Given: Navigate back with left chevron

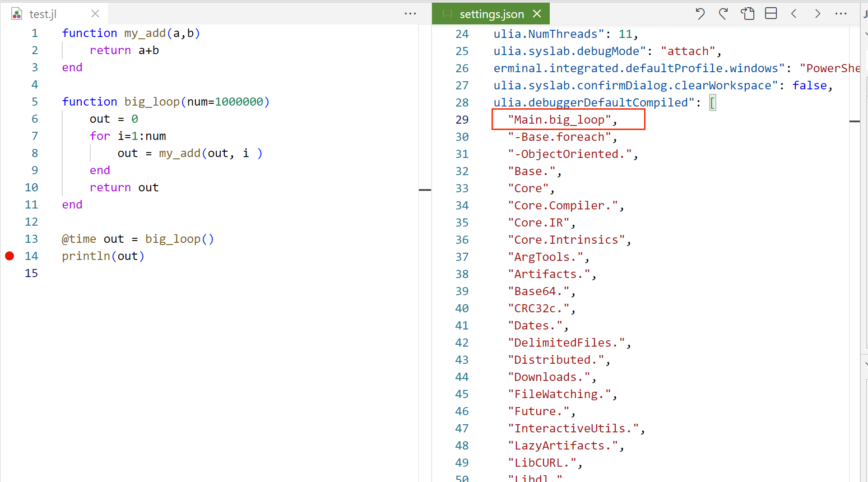Looking at the screenshot, I should [794, 14].
